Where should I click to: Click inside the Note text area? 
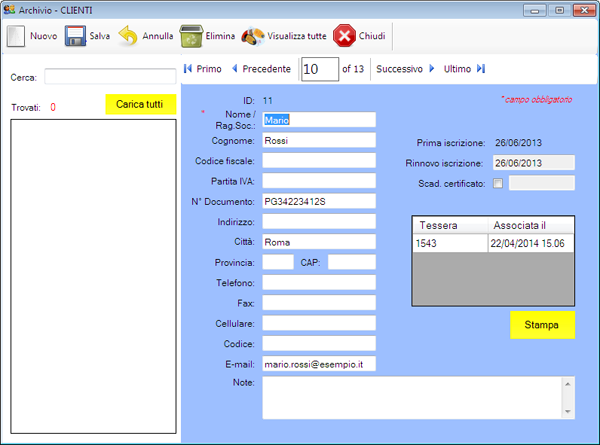click(x=412, y=398)
